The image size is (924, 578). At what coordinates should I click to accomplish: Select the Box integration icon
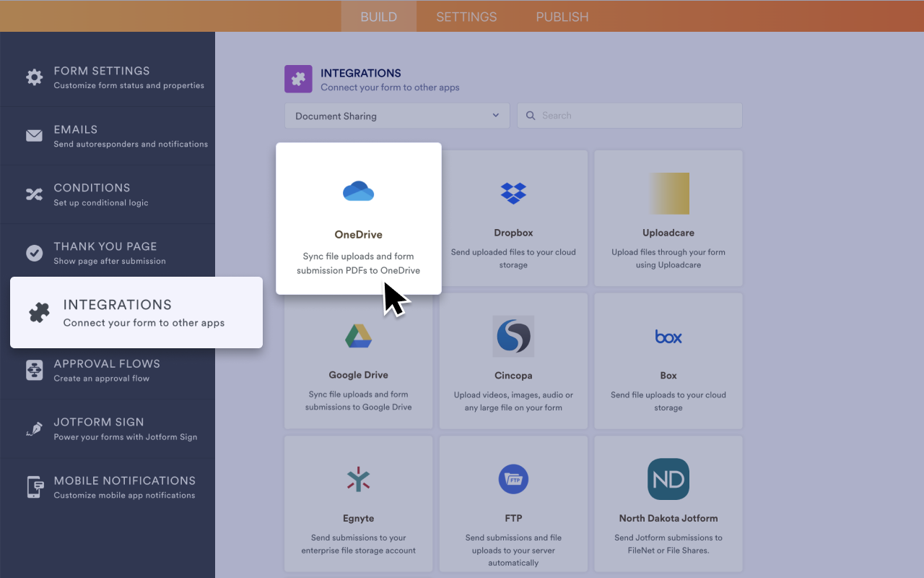668,336
